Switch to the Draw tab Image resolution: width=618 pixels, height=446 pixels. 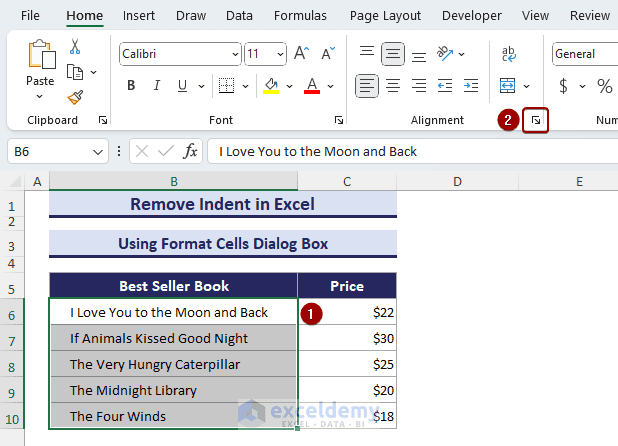[x=191, y=15]
